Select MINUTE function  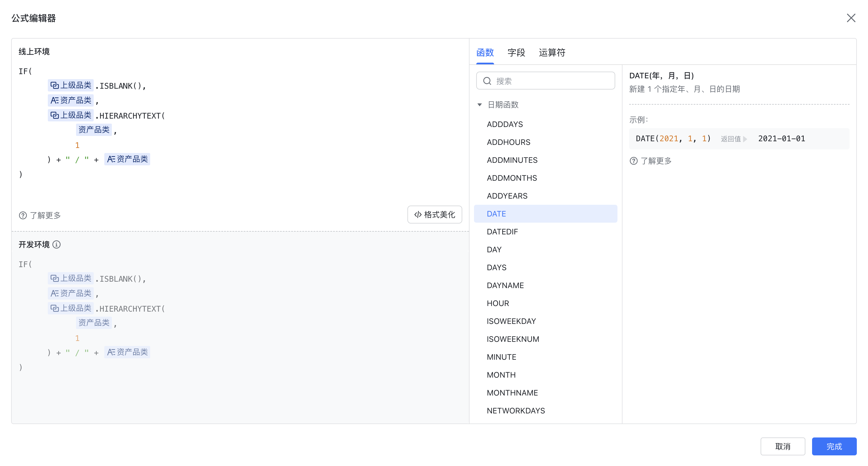(x=546, y=357)
